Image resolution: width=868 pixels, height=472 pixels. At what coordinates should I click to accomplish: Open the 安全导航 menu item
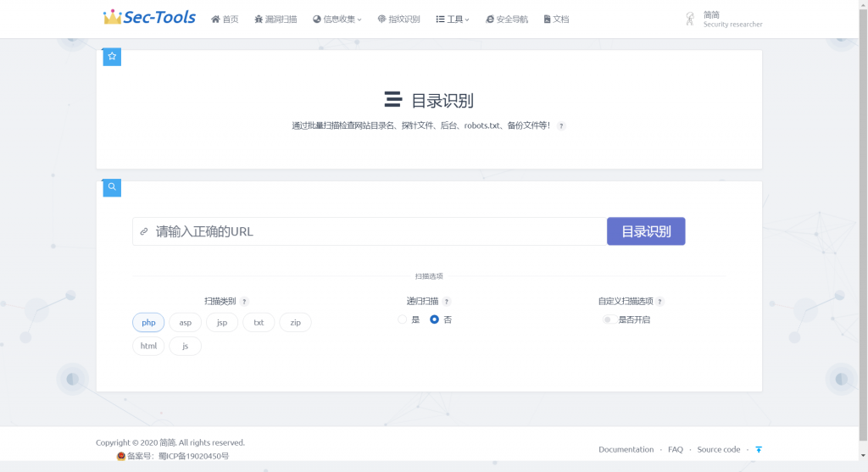[507, 19]
